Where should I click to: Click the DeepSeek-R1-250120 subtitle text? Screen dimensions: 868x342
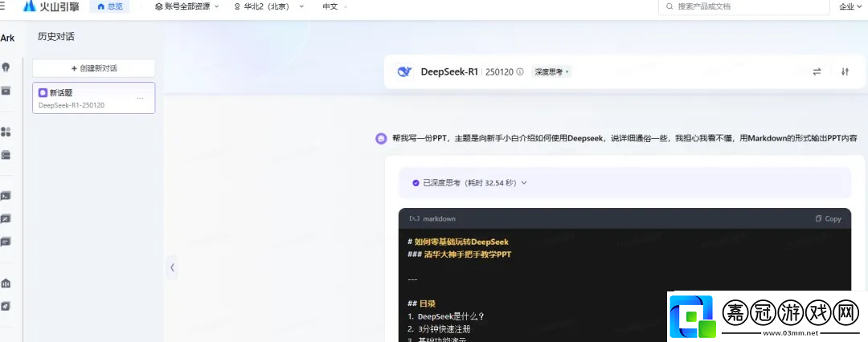tap(72, 105)
